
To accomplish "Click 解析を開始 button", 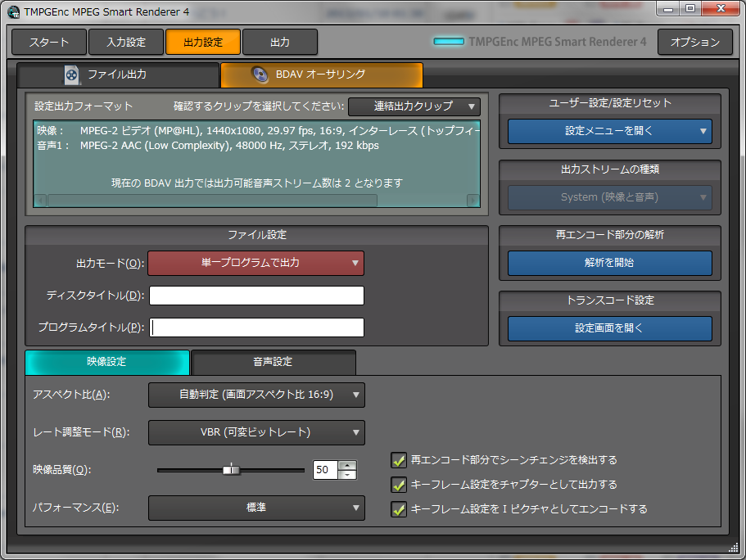I will [x=609, y=263].
